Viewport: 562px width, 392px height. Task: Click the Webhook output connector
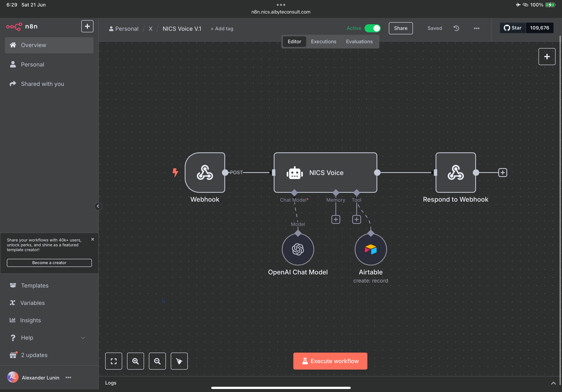point(225,172)
